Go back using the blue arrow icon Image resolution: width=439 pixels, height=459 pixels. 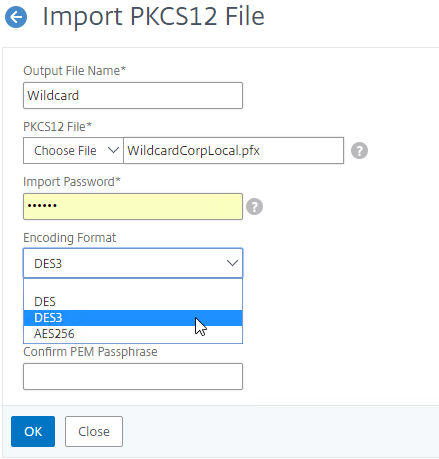tap(16, 17)
